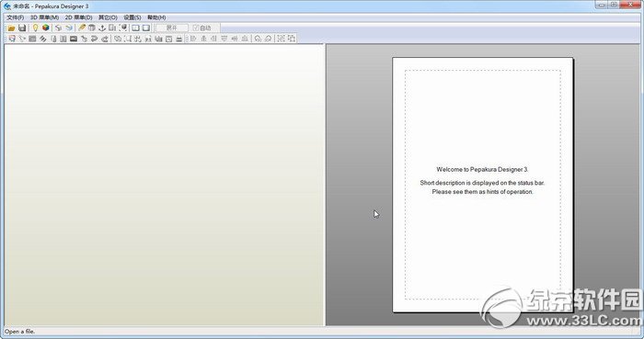
Task: Toggle the 自动 auto checkbox
Action: [202, 28]
